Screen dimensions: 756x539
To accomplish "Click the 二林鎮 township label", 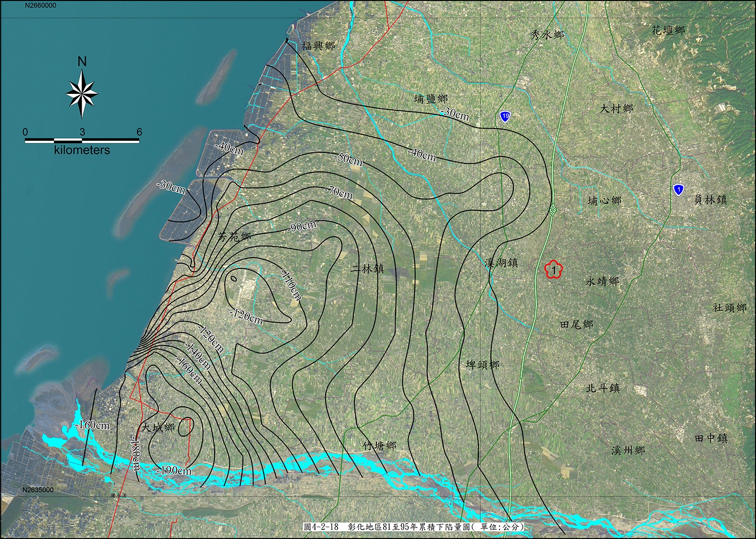I will (367, 269).
